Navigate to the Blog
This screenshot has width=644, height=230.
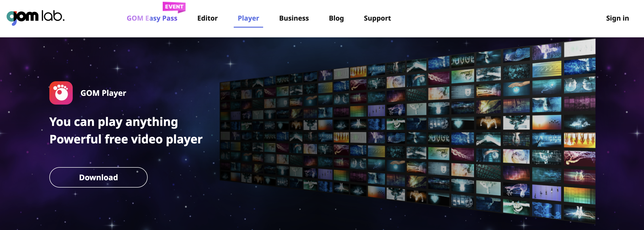tap(336, 18)
